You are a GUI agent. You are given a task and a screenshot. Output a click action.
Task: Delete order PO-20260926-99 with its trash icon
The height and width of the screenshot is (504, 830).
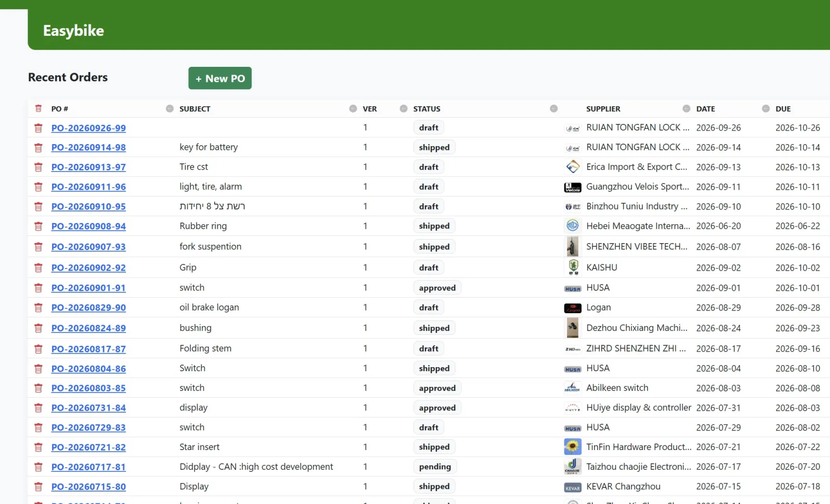coord(38,128)
